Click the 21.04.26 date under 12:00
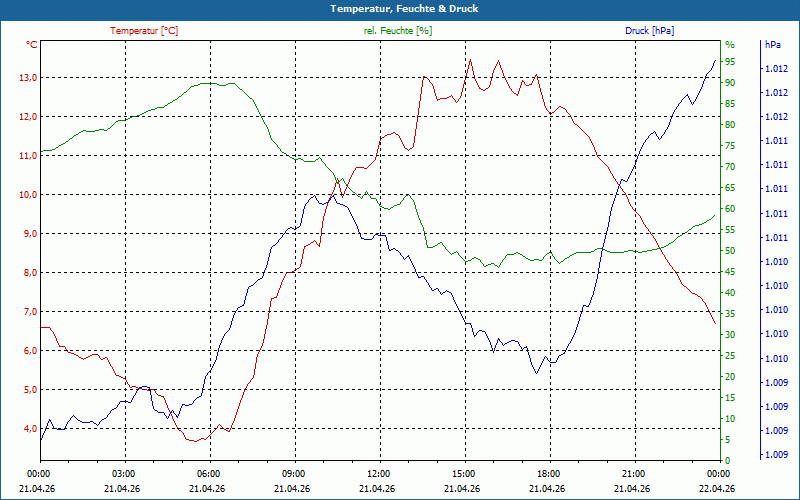Image resolution: width=800 pixels, height=500 pixels. [378, 488]
